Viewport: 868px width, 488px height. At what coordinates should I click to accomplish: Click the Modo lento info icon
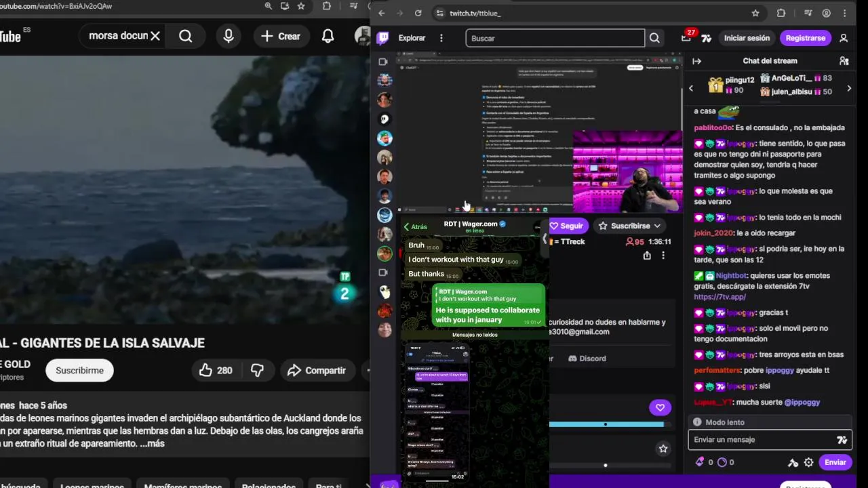[697, 422]
